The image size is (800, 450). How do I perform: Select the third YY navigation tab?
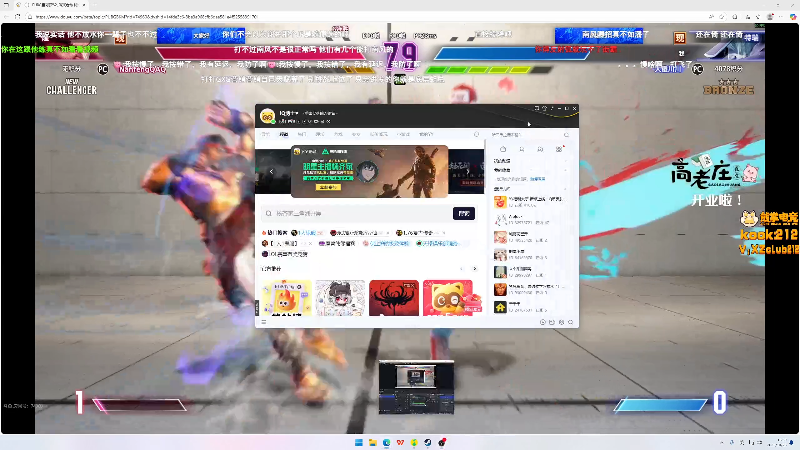302,134
